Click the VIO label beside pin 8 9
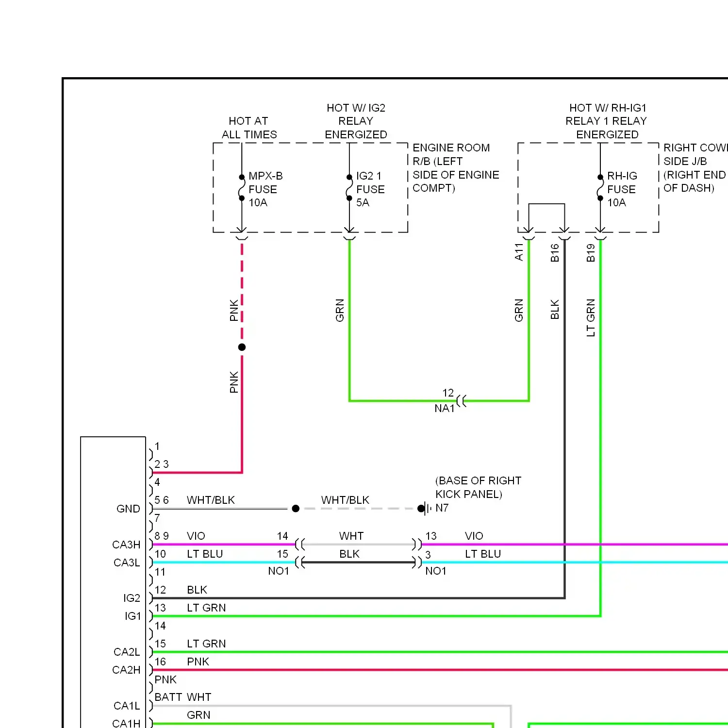The width and height of the screenshot is (728, 728). tap(196, 536)
